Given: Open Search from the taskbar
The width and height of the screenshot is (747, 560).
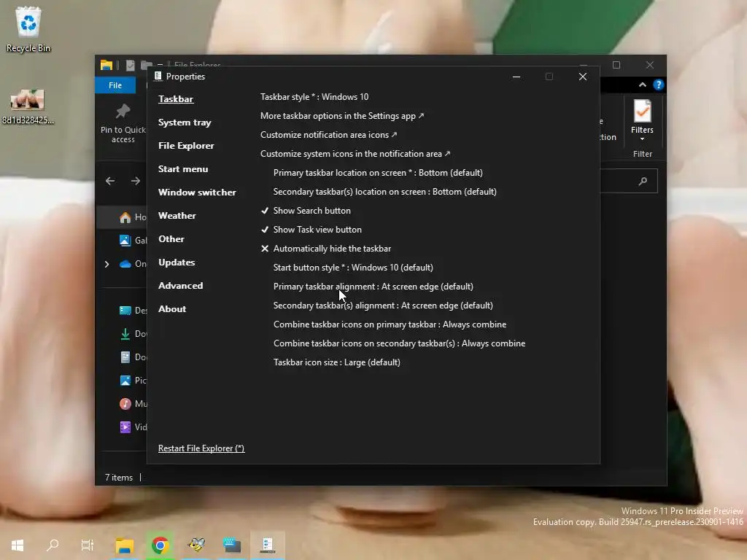Looking at the screenshot, I should pyautogui.click(x=53, y=545).
